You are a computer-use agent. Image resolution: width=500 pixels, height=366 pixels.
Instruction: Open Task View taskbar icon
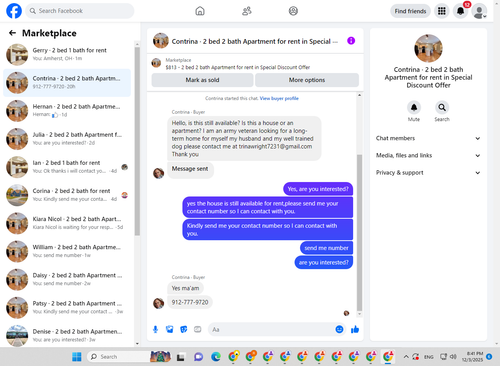[x=181, y=357]
